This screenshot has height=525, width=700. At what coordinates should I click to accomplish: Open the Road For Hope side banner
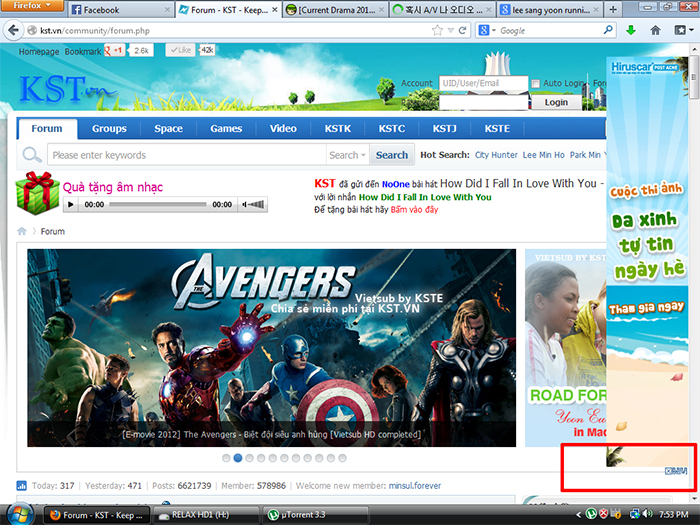(566, 348)
